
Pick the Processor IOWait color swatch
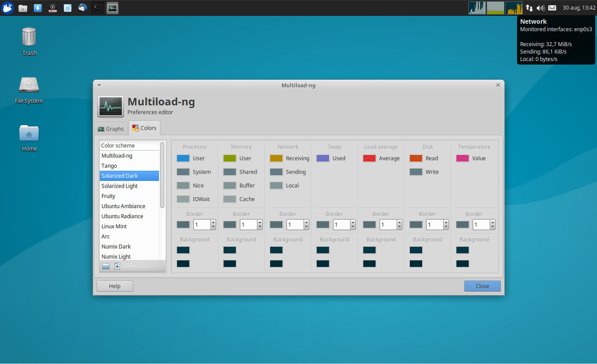pyautogui.click(x=183, y=199)
